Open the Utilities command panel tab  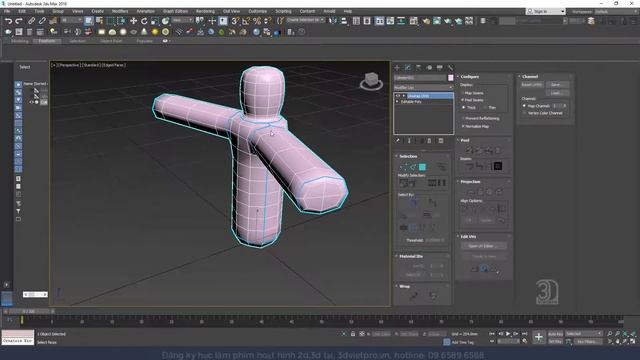click(450, 67)
